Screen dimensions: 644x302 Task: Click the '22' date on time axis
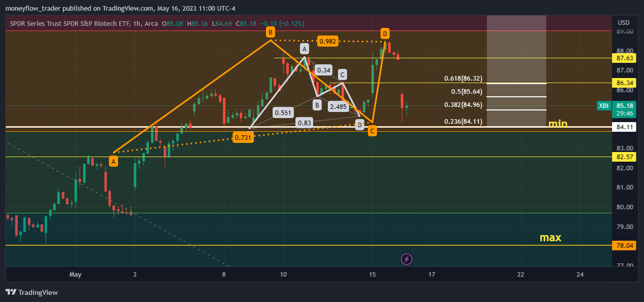[x=521, y=274]
